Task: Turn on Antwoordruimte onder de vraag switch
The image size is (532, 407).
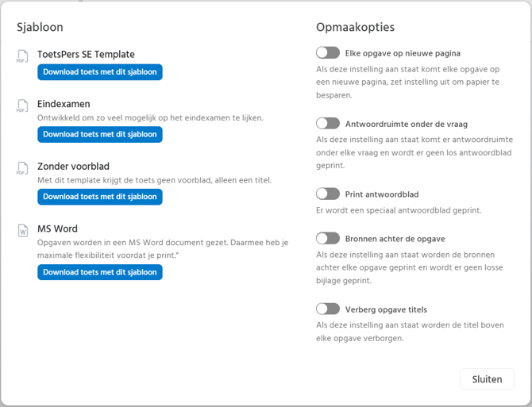Action: 328,124
